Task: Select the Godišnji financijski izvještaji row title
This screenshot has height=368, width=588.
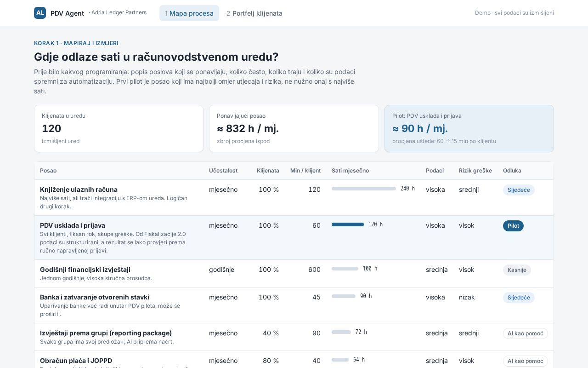Action: (x=85, y=270)
